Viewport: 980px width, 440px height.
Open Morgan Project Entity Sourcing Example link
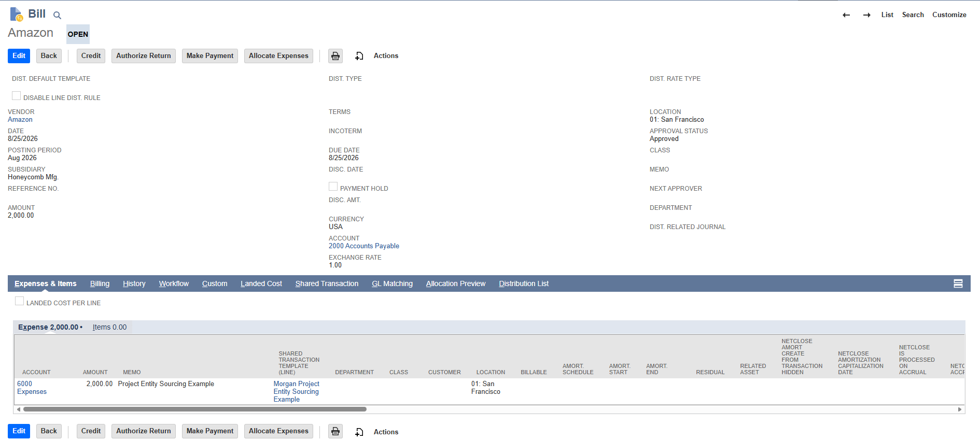coord(297,392)
